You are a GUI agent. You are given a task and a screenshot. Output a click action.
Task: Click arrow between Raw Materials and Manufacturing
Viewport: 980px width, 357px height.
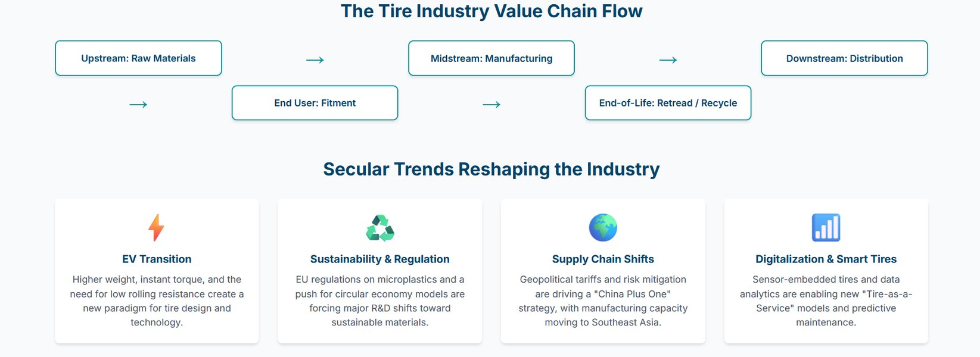[315, 59]
